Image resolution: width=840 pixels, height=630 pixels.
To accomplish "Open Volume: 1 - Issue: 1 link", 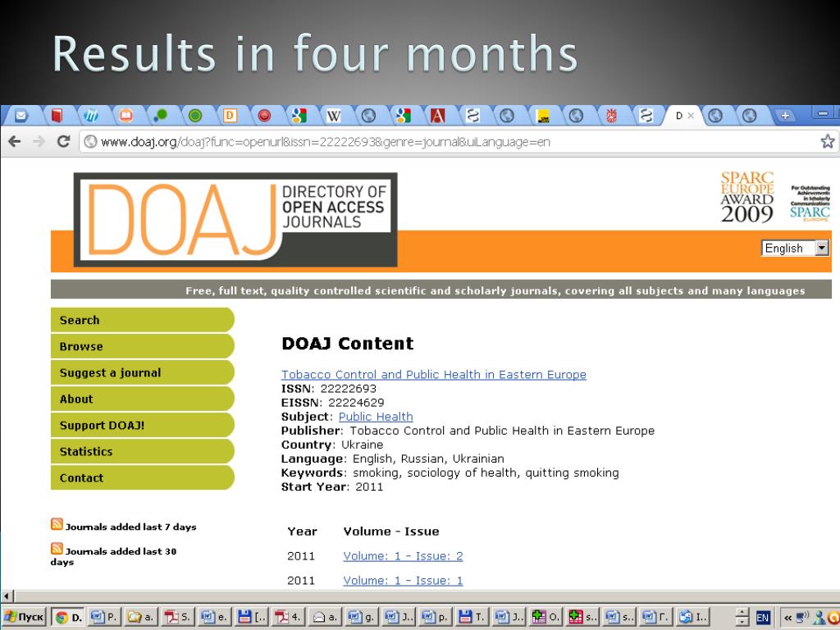I will tap(403, 580).
